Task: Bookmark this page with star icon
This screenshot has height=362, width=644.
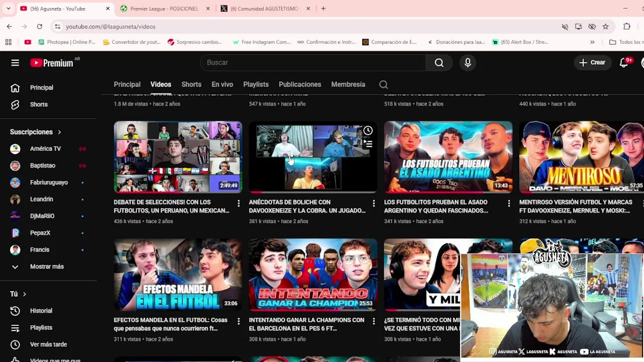Action: pos(605,27)
